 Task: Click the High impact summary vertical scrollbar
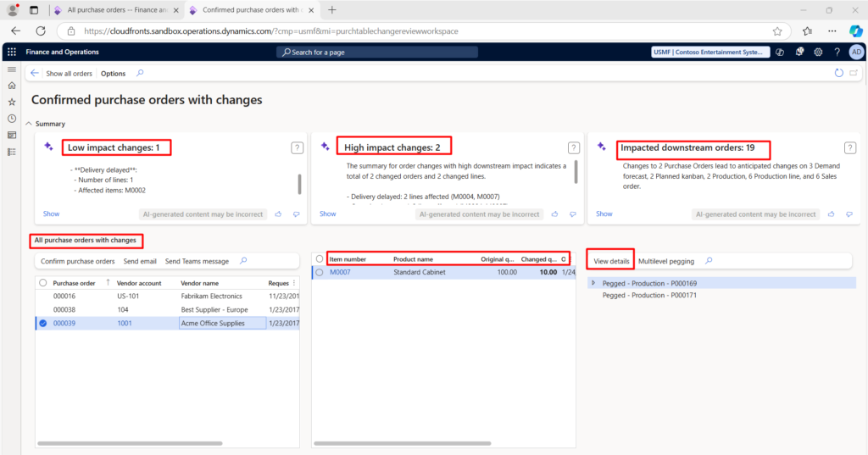tap(576, 172)
